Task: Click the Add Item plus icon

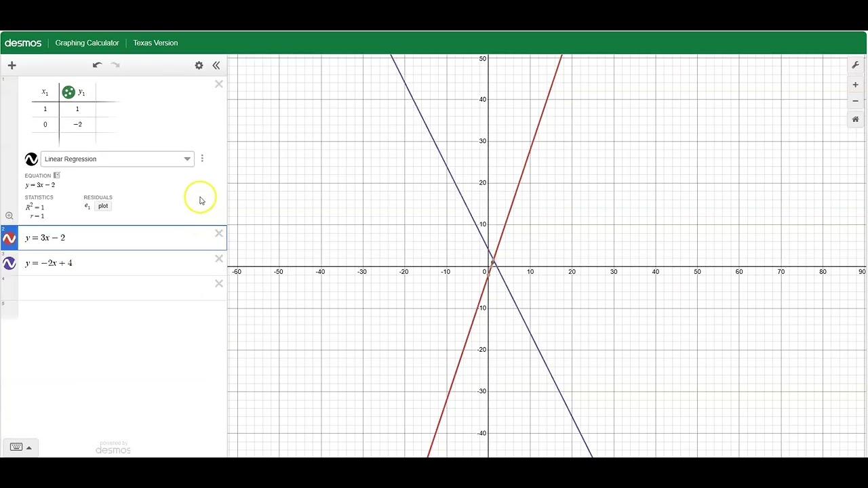Action: (12, 65)
